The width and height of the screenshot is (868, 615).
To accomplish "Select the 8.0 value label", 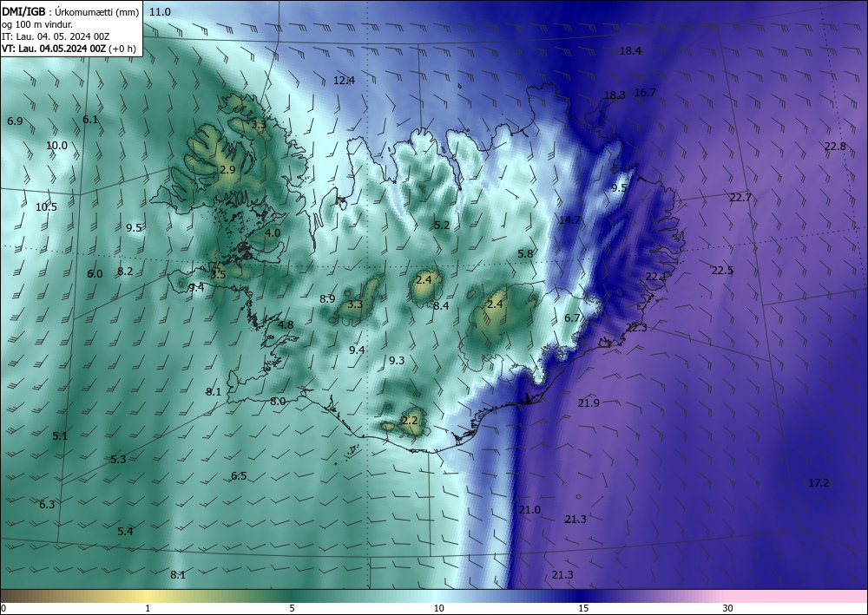I will pyautogui.click(x=278, y=401).
